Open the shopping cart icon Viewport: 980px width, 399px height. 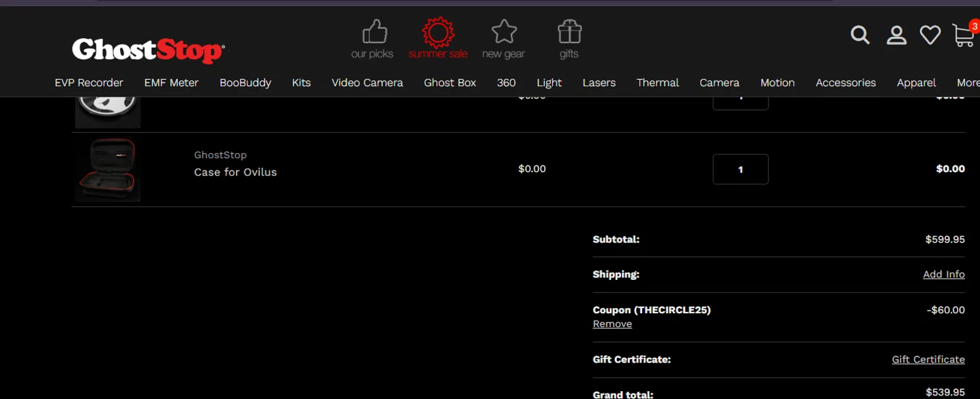tap(964, 35)
